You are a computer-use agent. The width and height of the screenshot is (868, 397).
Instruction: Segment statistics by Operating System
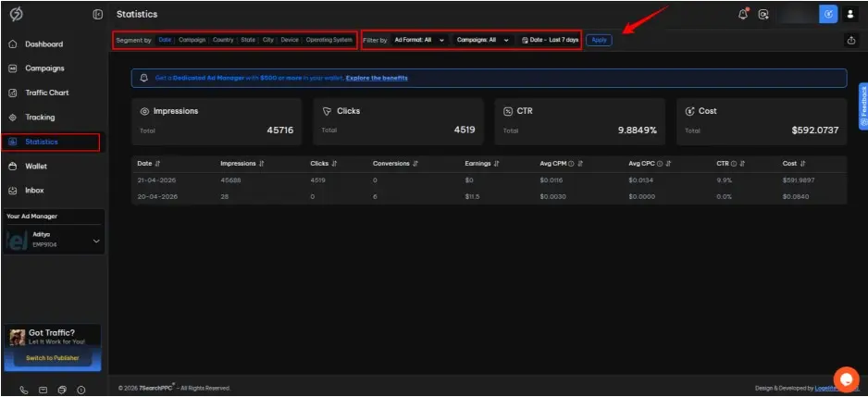(329, 40)
